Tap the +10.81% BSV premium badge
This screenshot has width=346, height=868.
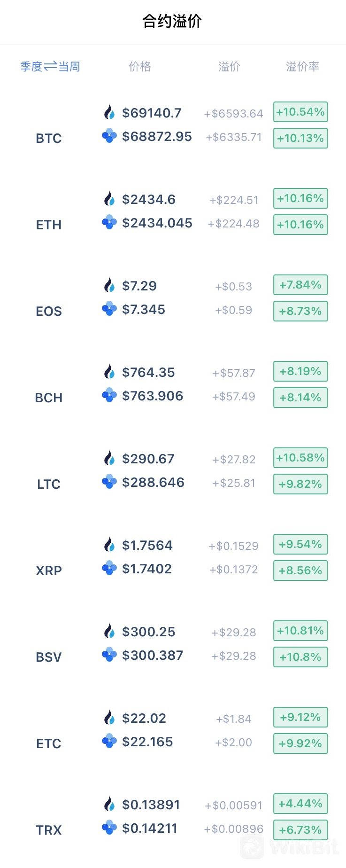[300, 631]
